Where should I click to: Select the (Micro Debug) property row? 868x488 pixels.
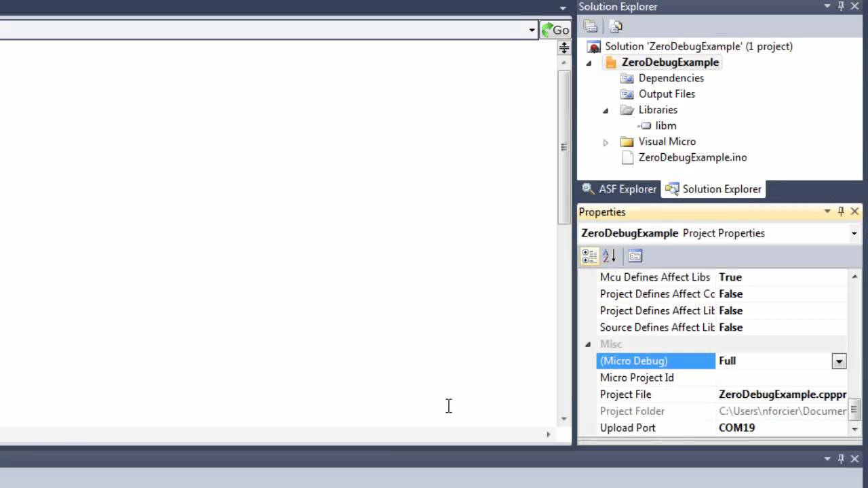point(722,361)
